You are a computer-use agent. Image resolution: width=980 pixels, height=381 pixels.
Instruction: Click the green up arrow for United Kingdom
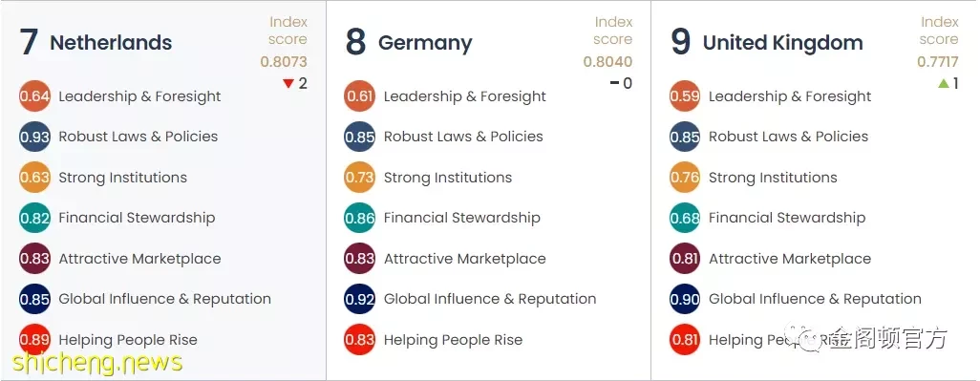point(944,83)
